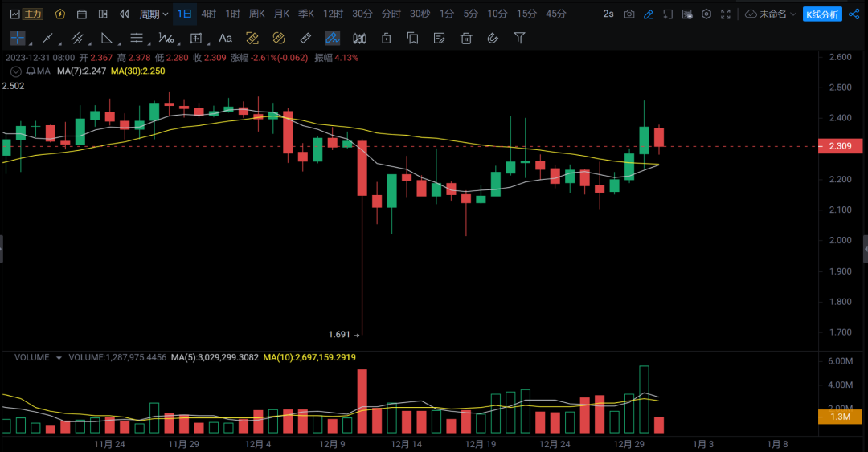
Task: Click the funnel filter icon
Action: click(x=519, y=38)
